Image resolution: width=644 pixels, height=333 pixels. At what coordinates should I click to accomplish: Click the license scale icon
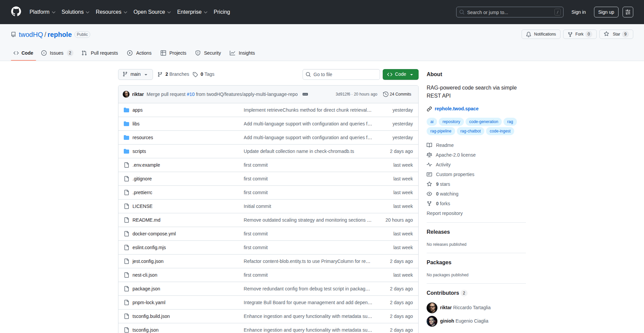(x=429, y=155)
